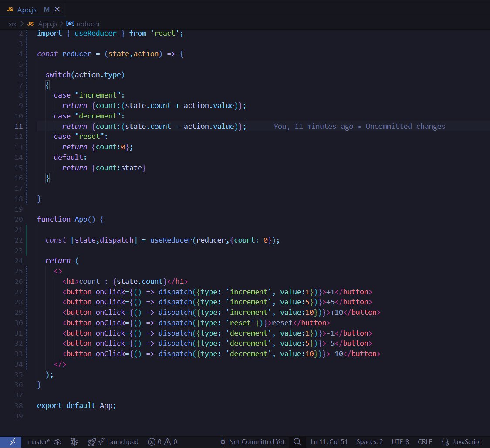Screen dimensions: 490x448
Task: Click the word useReducer in the import line
Action: tap(95, 33)
